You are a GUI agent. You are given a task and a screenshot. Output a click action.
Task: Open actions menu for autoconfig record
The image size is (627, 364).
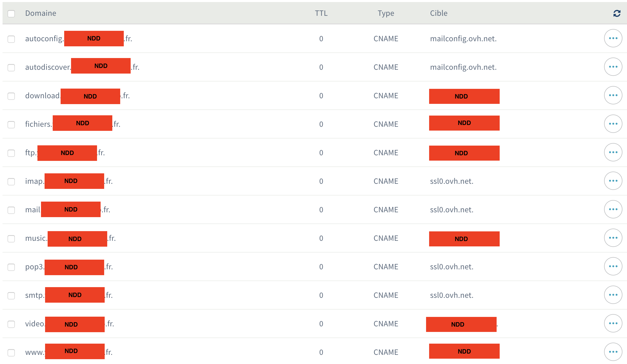pyautogui.click(x=613, y=38)
